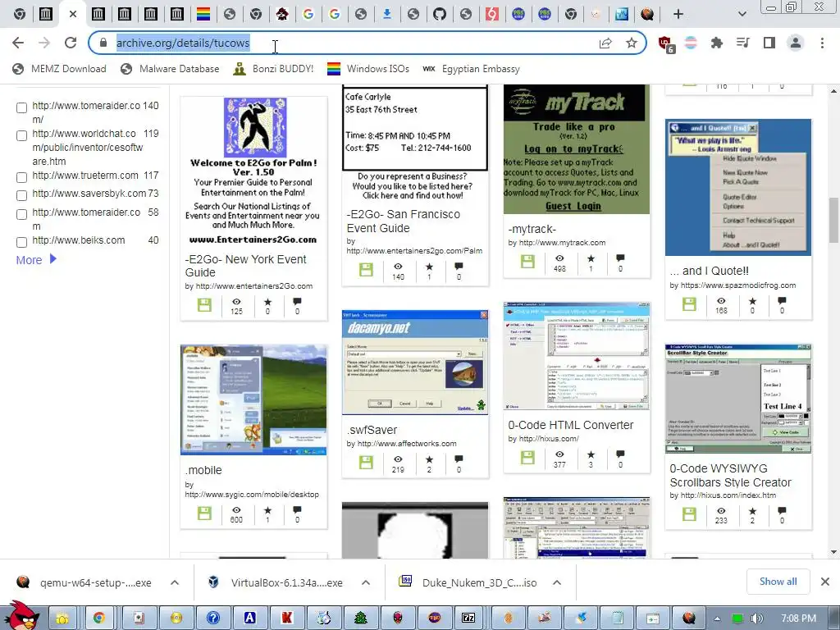Open the -E2Go- New York Event Guide title
This screenshot has width=840, height=630.
(x=245, y=266)
